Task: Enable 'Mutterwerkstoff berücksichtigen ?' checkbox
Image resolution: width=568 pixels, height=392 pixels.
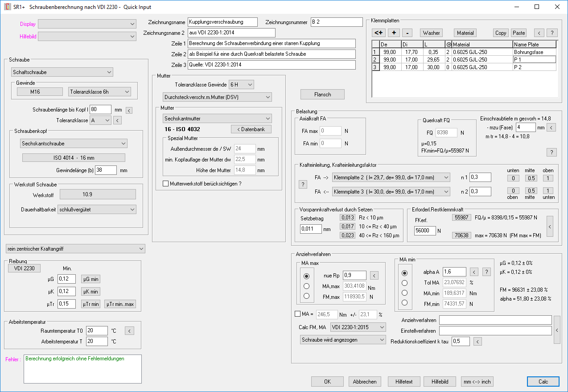Action: 166,183
